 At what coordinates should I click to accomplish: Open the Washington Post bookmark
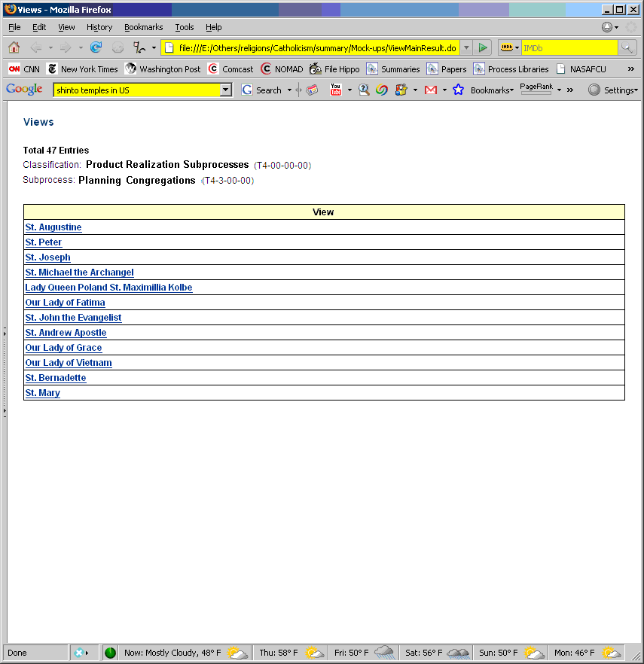163,69
